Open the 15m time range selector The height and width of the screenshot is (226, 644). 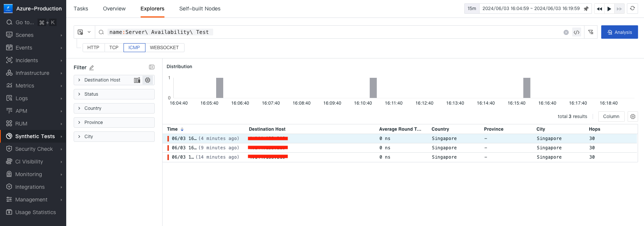[x=472, y=9]
